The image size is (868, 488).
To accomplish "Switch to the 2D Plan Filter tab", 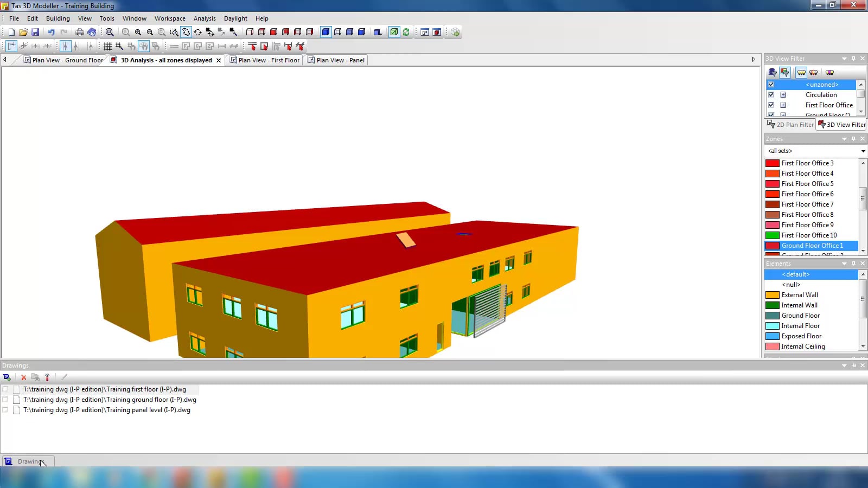I will [x=790, y=125].
